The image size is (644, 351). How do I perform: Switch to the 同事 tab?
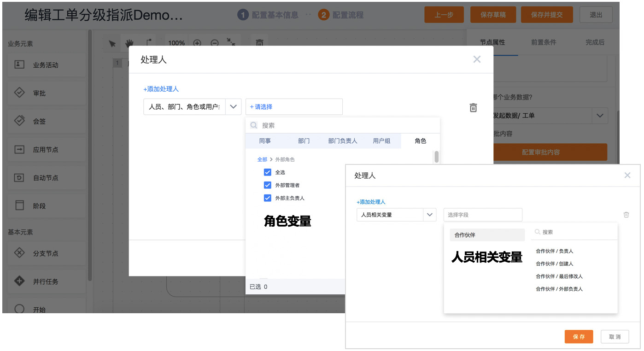[x=265, y=141]
